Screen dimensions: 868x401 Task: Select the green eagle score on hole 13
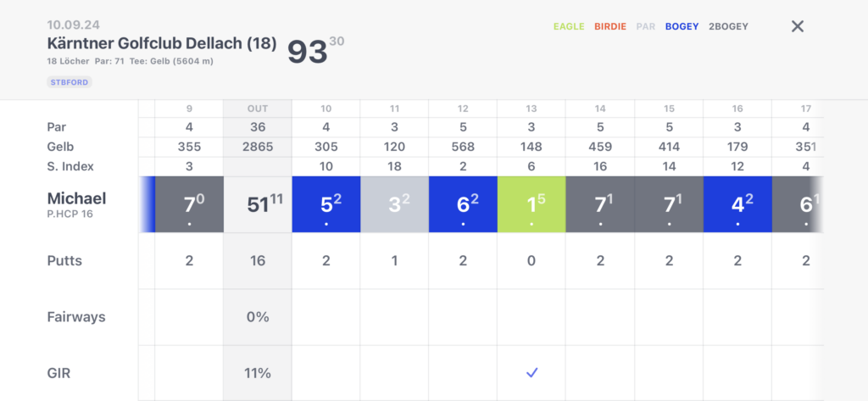coord(531,204)
